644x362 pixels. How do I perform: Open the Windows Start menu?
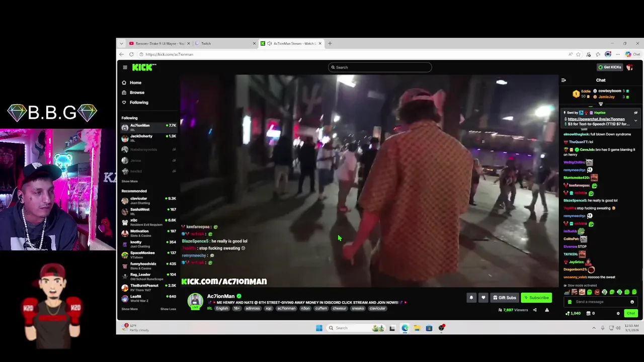point(319,328)
